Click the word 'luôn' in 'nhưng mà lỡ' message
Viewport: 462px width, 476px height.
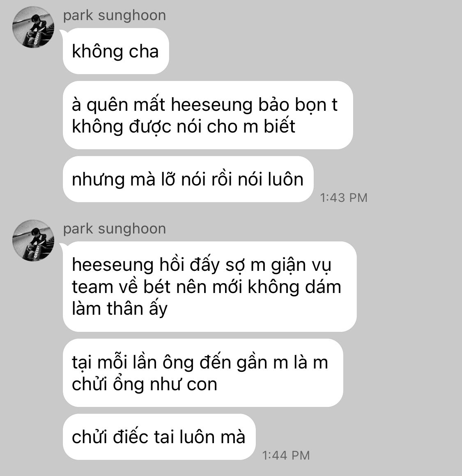(286, 179)
